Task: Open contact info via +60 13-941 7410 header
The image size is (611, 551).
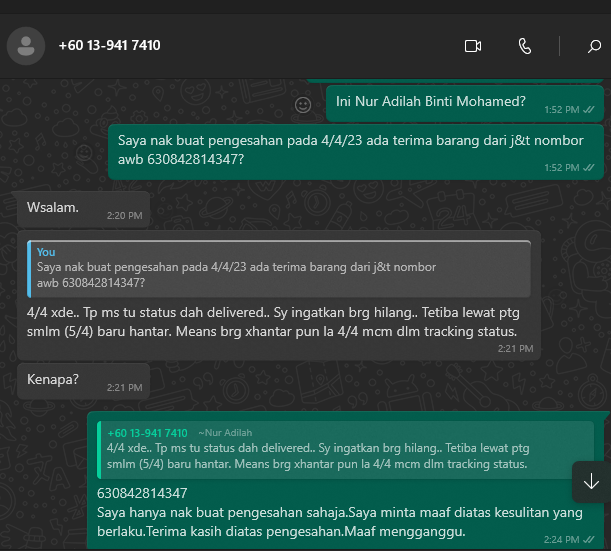Action: (109, 46)
